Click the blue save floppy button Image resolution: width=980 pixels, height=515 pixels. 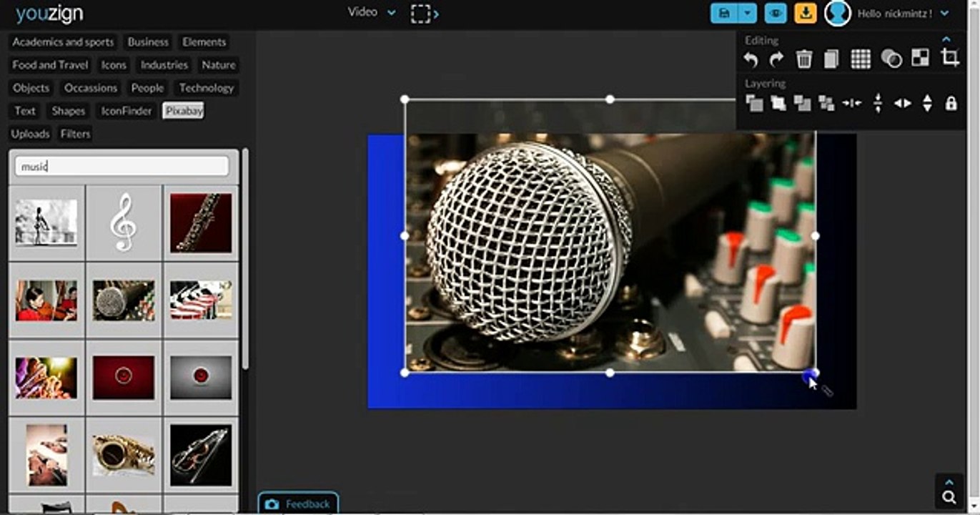coord(724,13)
